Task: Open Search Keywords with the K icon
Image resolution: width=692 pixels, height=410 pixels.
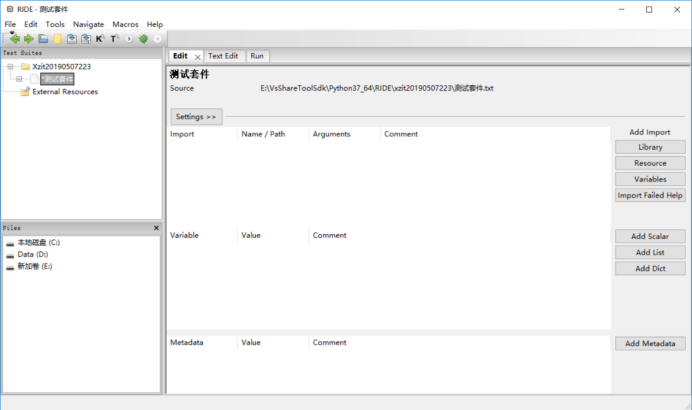Action: (100, 39)
